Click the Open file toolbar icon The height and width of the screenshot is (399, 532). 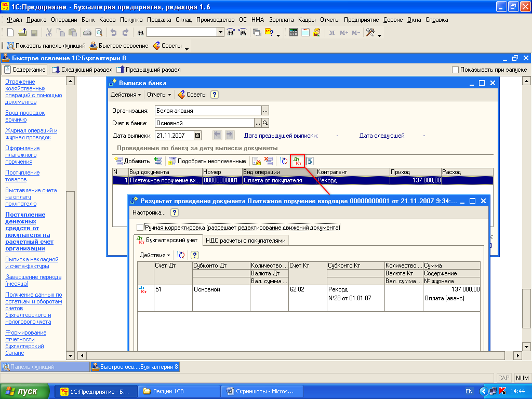coord(22,33)
